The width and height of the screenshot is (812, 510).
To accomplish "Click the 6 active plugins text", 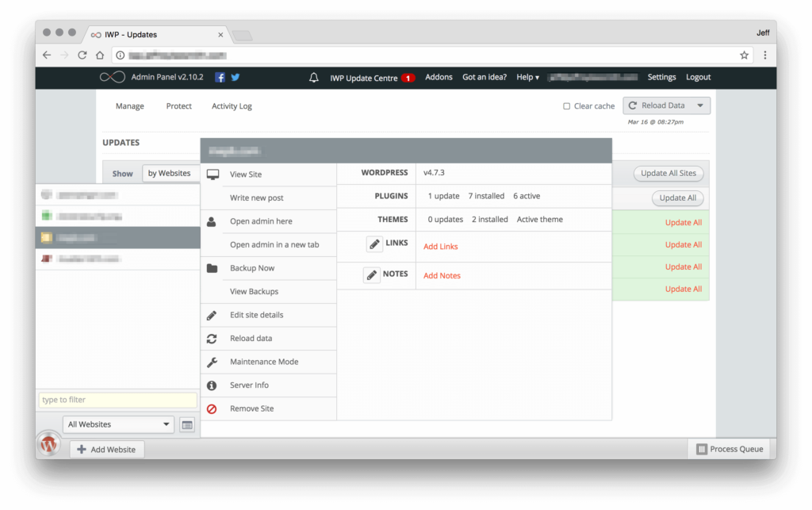I will (527, 196).
